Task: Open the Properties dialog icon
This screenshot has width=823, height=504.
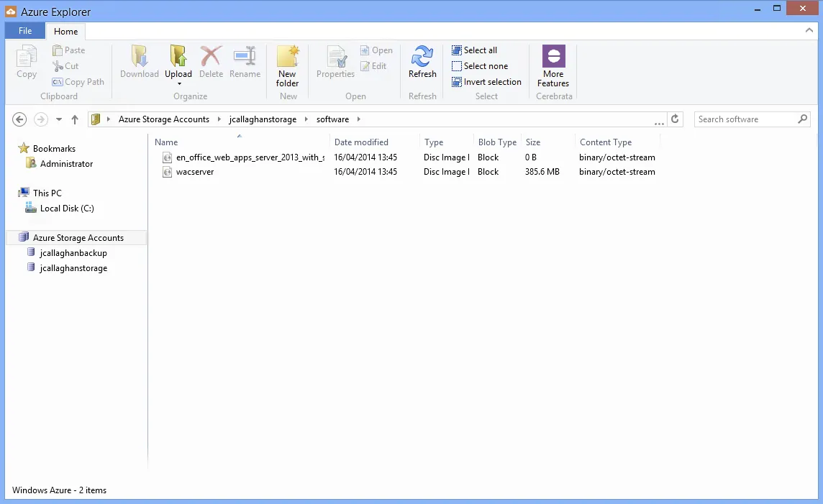Action: coord(336,57)
